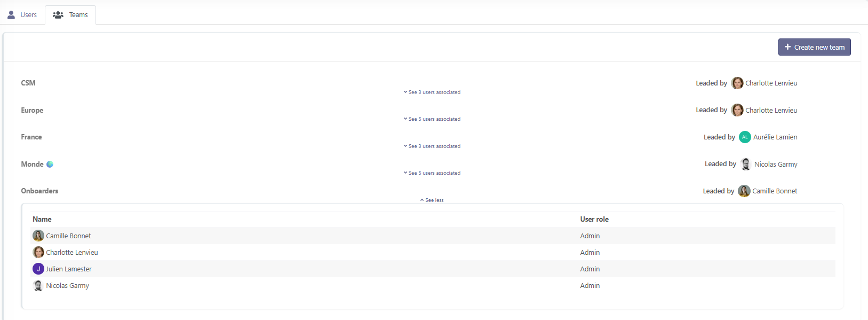Show Monde team's 5 associated users

click(432, 173)
